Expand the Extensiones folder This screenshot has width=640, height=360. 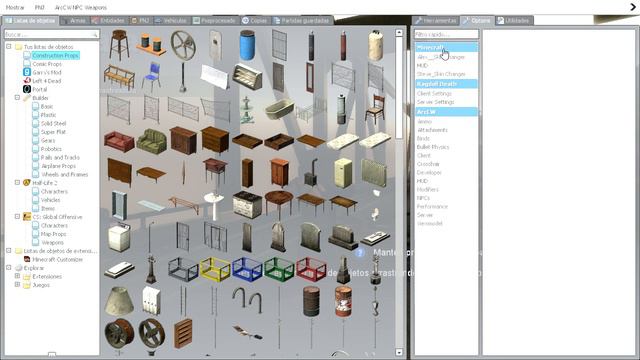(17, 276)
